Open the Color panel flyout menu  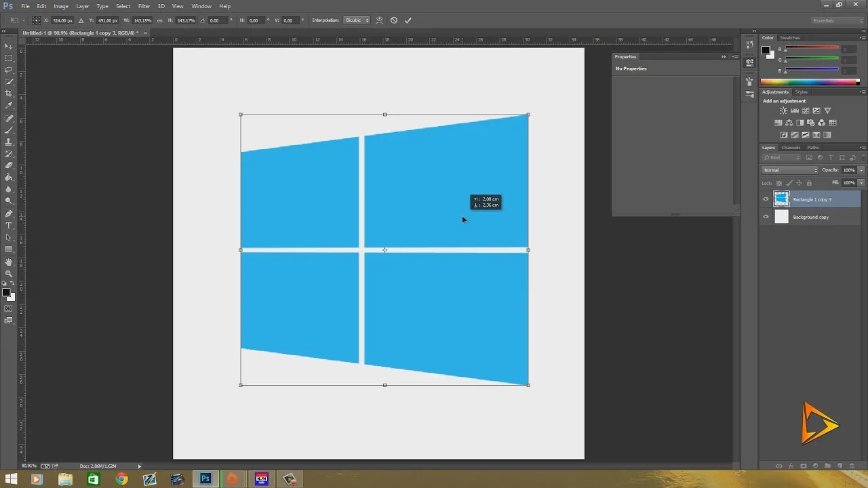pos(863,38)
